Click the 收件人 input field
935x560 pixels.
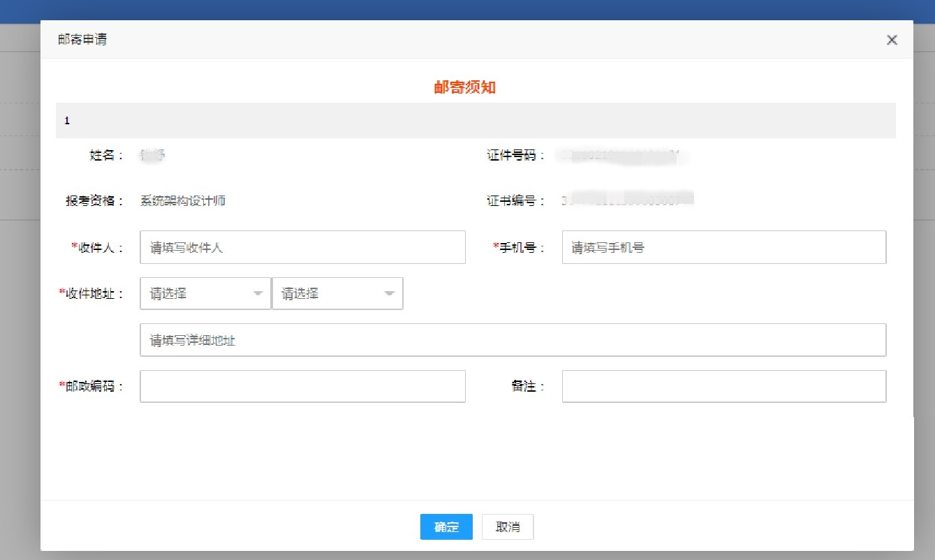(302, 247)
